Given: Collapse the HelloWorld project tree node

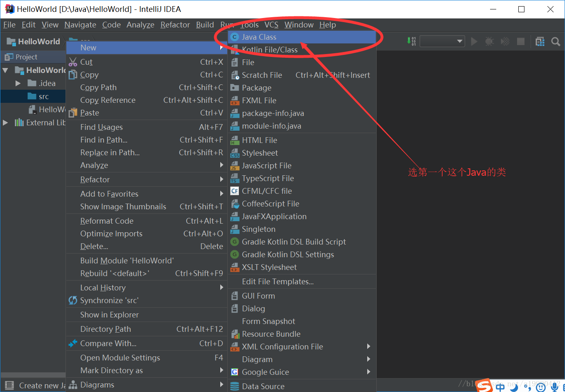Looking at the screenshot, I should [5, 70].
